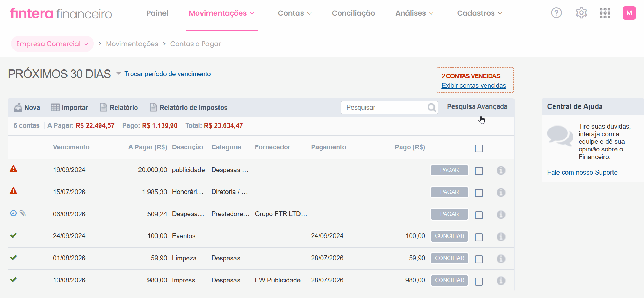Click the search magnifier icon
644x298 pixels.
click(431, 108)
